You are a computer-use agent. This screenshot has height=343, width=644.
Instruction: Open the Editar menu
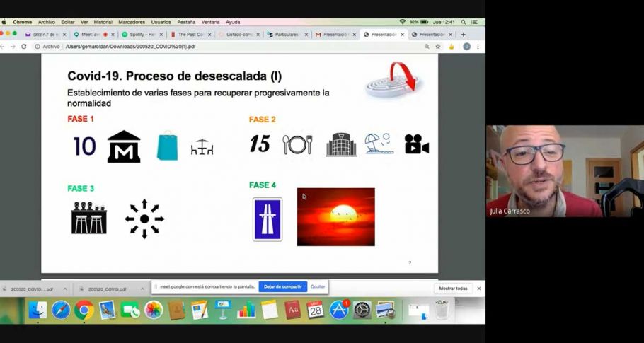[x=68, y=22]
